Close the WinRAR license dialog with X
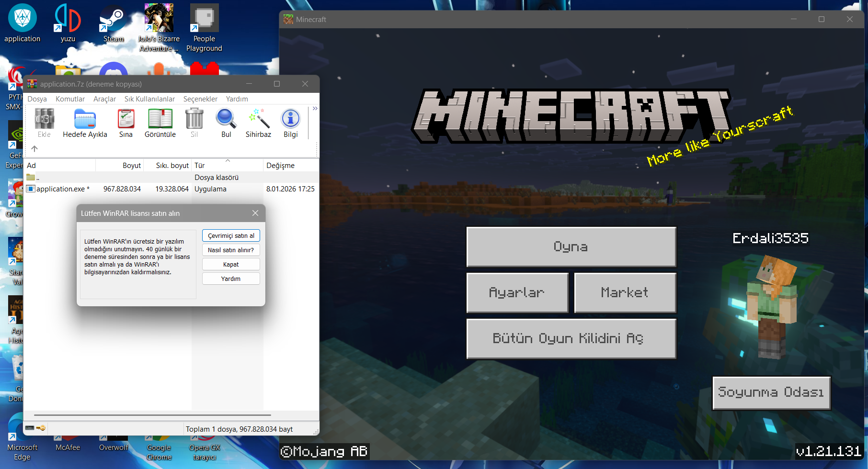 click(255, 213)
